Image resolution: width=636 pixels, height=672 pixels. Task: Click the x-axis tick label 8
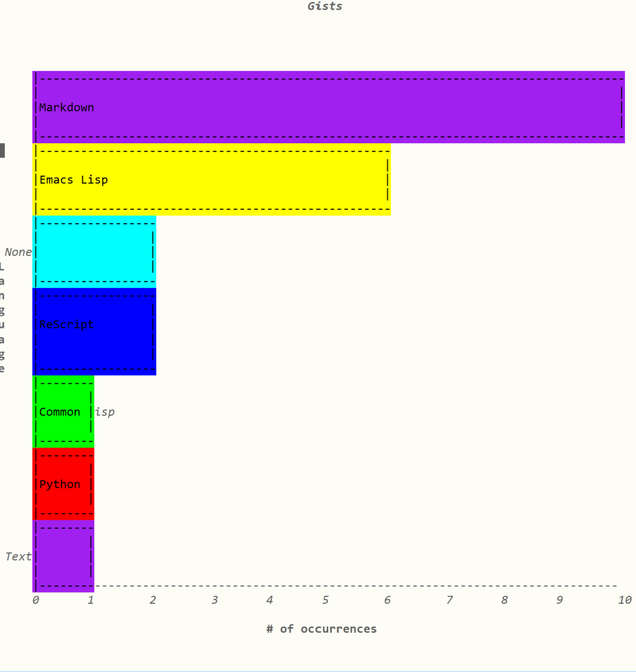click(504, 600)
